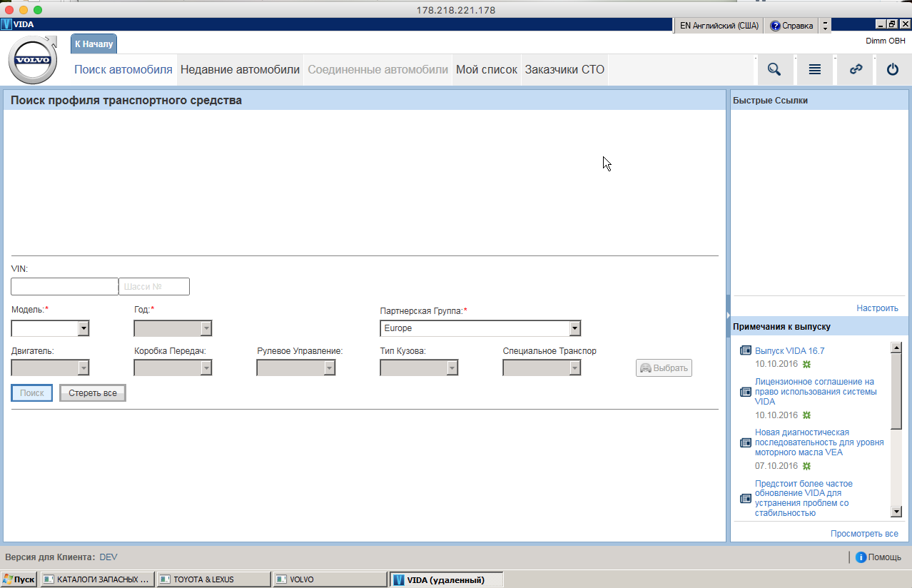The width and height of the screenshot is (912, 588).
Task: Click the search magnifier icon in toolbar
Action: point(774,70)
